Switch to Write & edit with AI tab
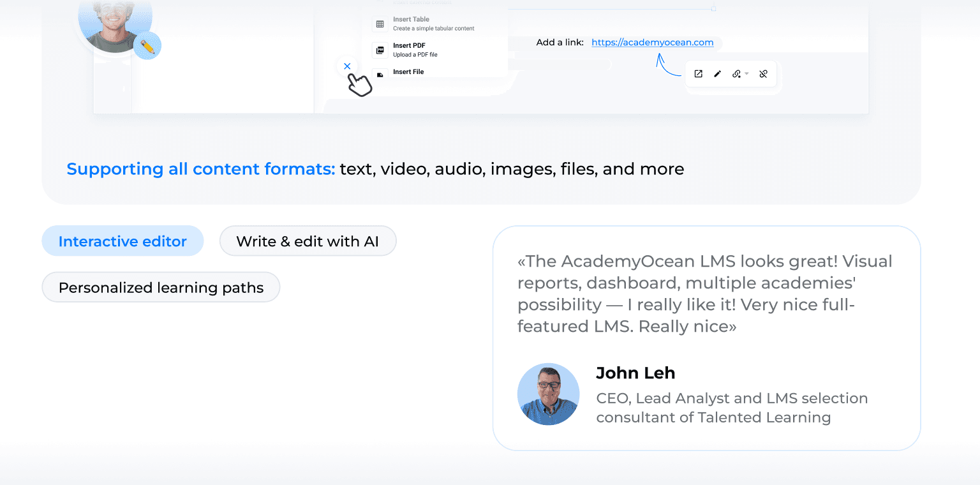980x485 pixels. pyautogui.click(x=308, y=241)
